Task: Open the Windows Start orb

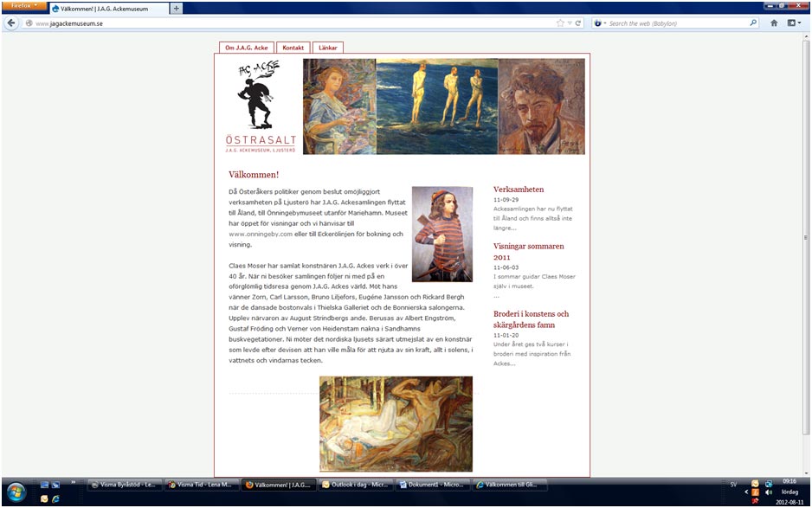Action: tap(16, 492)
